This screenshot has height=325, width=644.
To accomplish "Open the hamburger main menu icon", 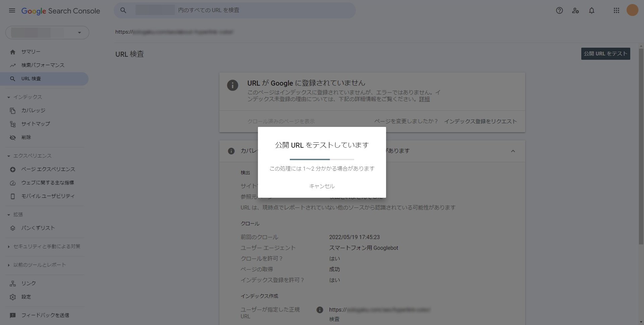I will point(12,10).
